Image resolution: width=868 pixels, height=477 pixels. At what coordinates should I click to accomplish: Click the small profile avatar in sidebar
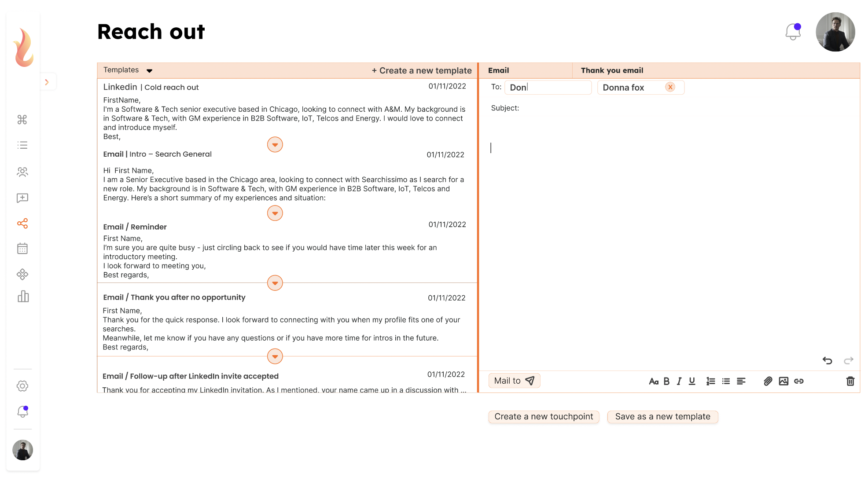coord(22,450)
